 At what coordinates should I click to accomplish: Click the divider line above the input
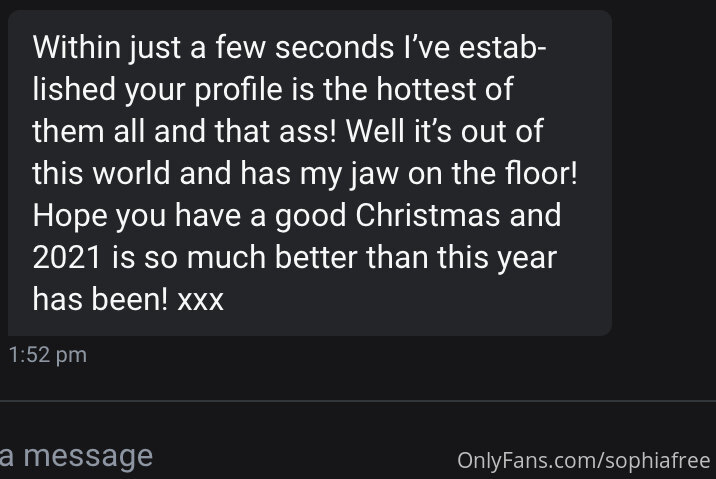coord(358,401)
